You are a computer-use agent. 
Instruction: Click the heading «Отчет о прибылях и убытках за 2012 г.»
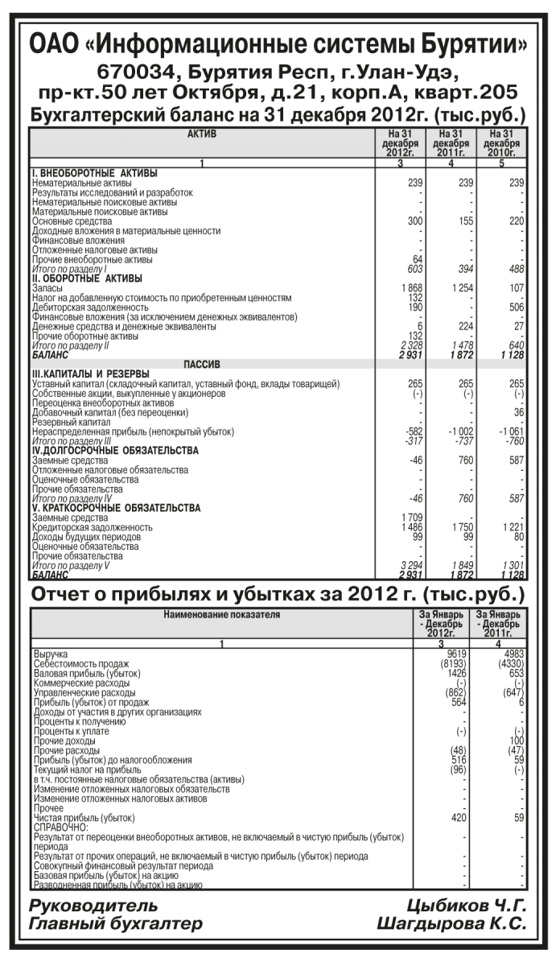(279, 596)
